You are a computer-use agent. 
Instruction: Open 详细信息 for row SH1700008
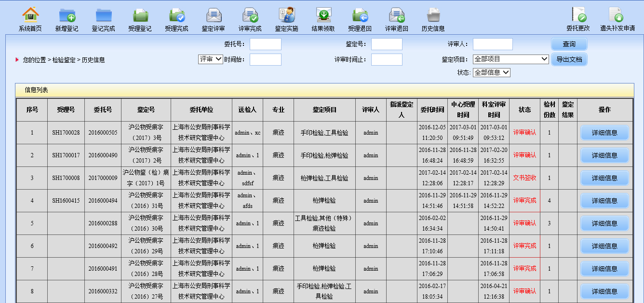point(604,178)
